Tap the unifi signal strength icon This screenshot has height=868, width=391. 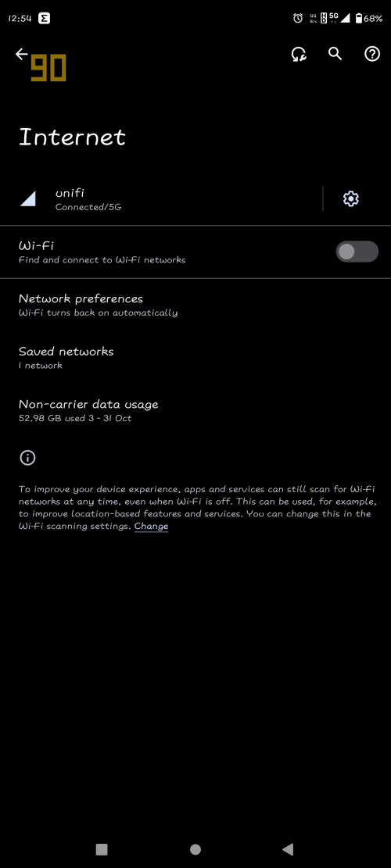coord(28,198)
